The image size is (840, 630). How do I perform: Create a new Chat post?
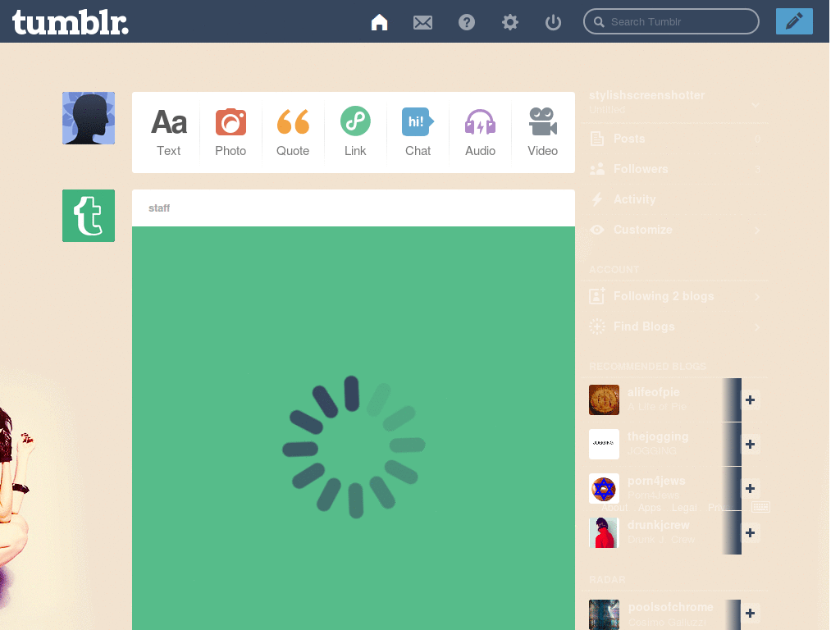coord(418,132)
